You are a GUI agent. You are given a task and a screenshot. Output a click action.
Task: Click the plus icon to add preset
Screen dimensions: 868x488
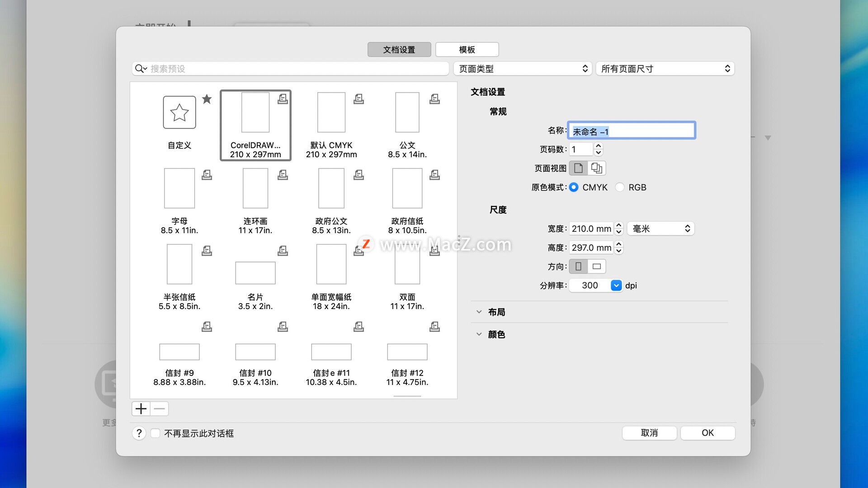tap(141, 409)
